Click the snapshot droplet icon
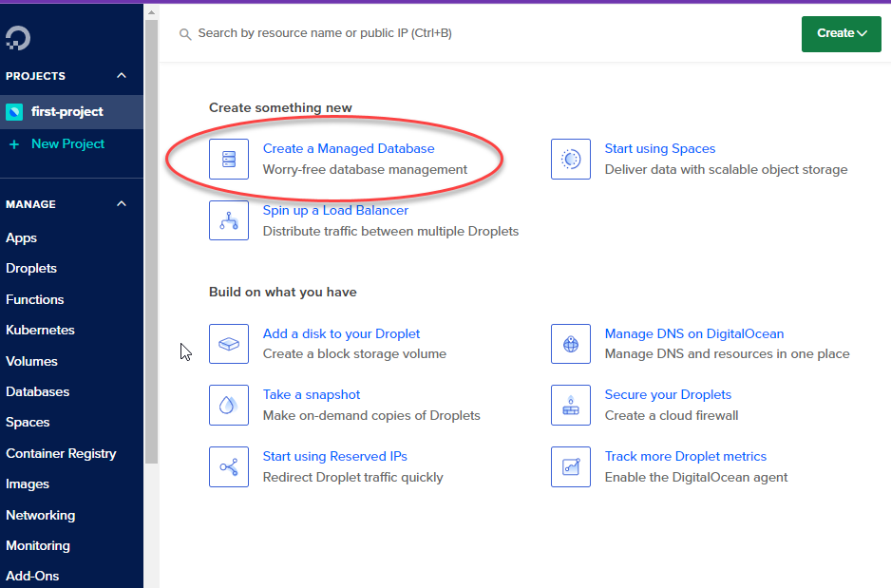This screenshot has height=588, width=891. click(229, 405)
